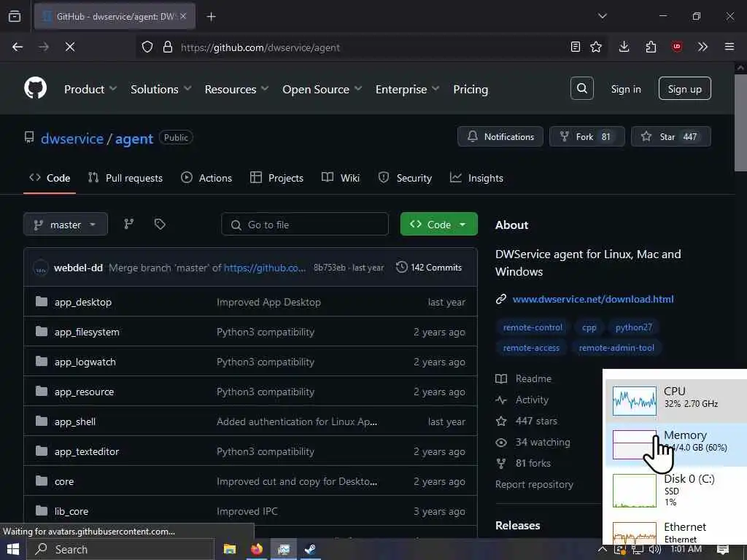Screen dimensions: 747x560
Task: Fork the repository with Fork button
Action: click(587, 136)
